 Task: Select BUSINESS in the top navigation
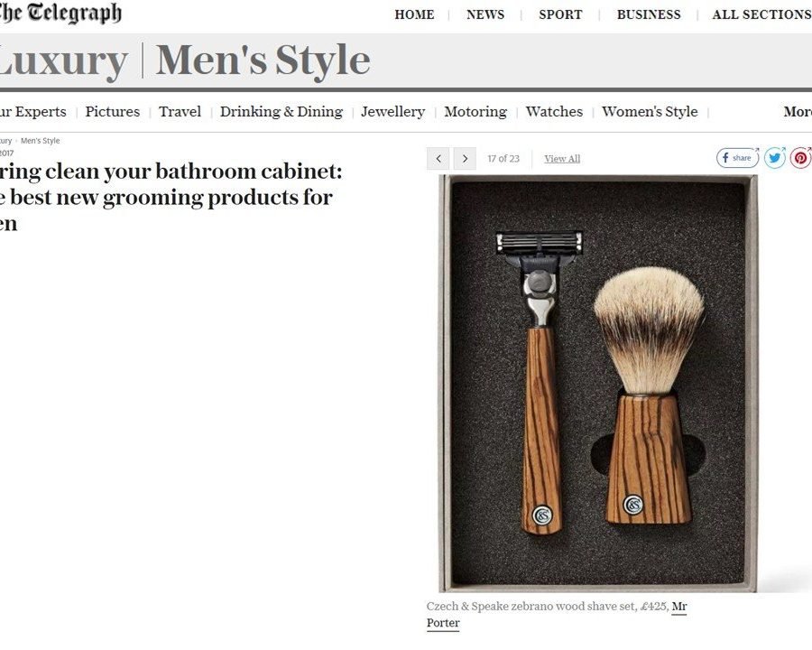point(649,14)
